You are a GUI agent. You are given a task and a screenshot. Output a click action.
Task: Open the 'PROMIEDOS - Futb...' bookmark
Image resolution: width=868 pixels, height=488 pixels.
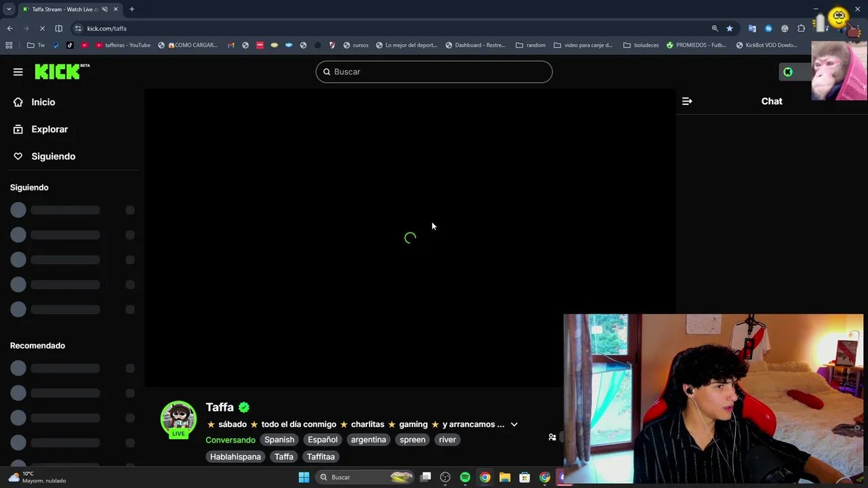click(696, 45)
